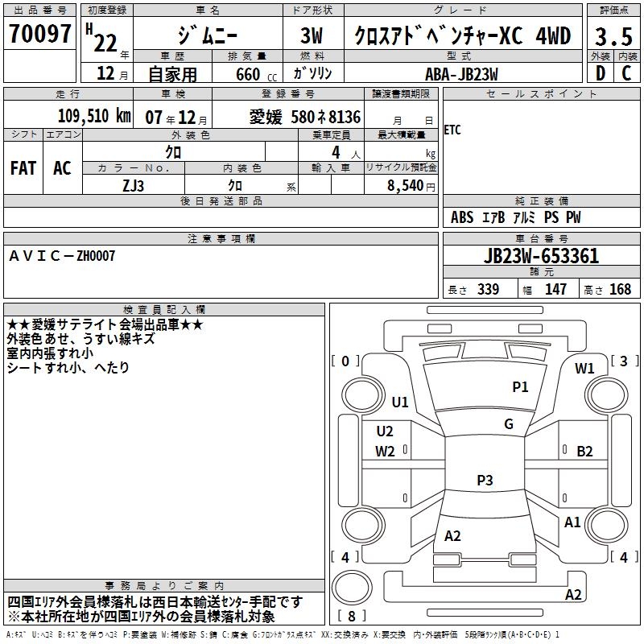This screenshot has height=644, width=644.
Task: Click the recycle deposit 8,540円
Action: tap(411, 186)
